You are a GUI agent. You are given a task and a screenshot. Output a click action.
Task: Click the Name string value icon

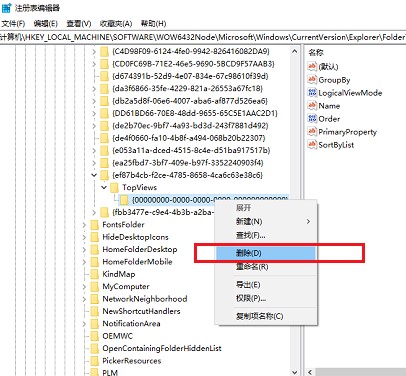[312, 105]
